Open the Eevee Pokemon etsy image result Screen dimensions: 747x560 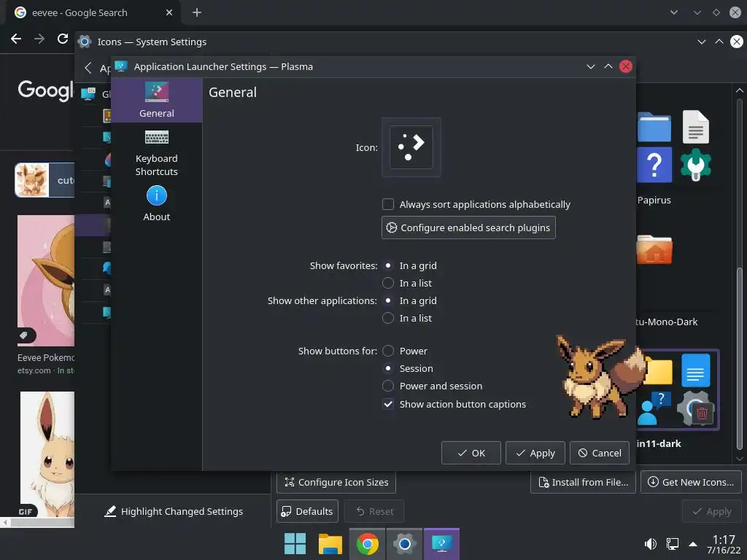tap(46, 281)
